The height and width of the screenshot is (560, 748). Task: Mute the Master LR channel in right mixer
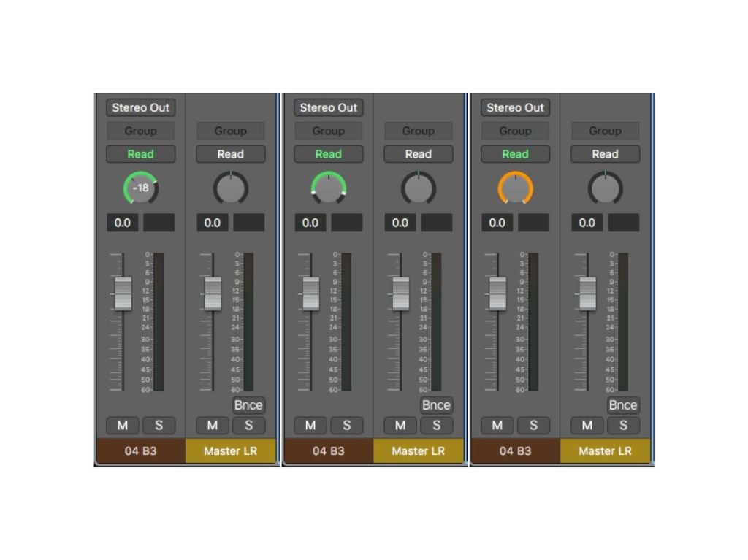click(x=587, y=426)
